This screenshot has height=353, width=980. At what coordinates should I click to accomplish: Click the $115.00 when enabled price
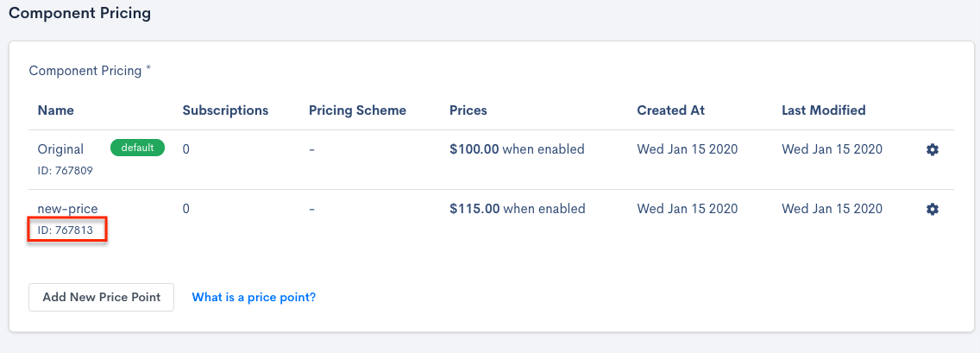[x=517, y=209]
